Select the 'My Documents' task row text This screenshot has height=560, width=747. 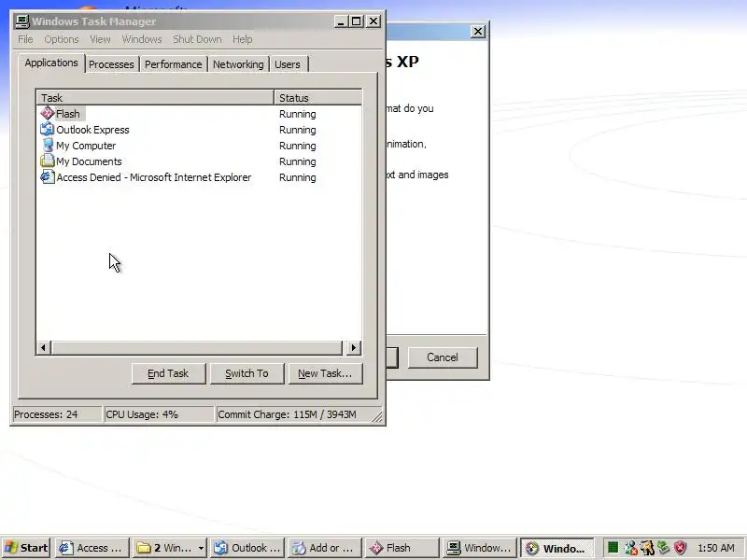(89, 161)
